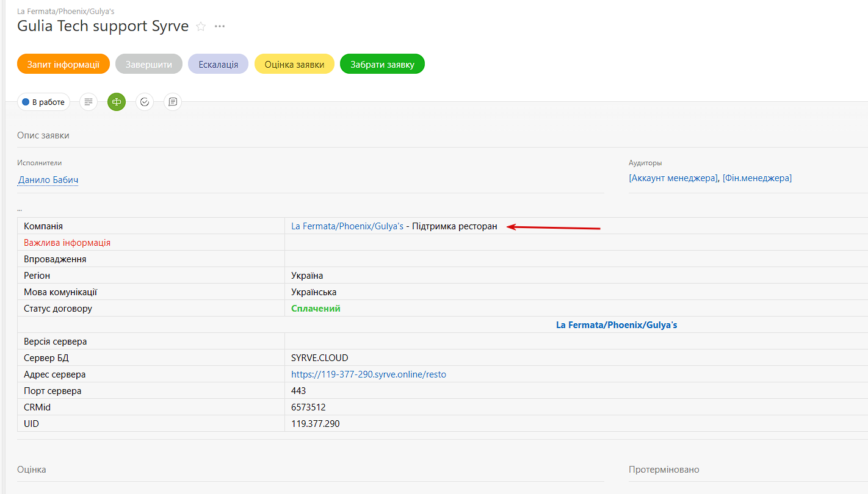This screenshot has height=494, width=868.
Task: Click the page title 'Gulia Tech support Syrve'
Action: (103, 26)
